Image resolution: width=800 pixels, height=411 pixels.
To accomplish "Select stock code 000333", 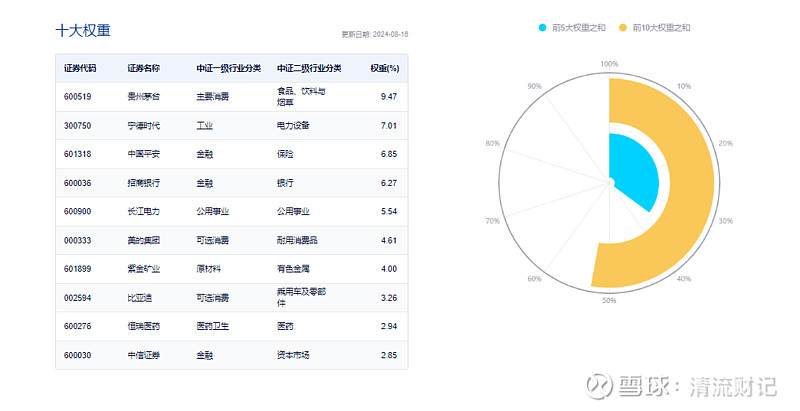I will (x=78, y=241).
